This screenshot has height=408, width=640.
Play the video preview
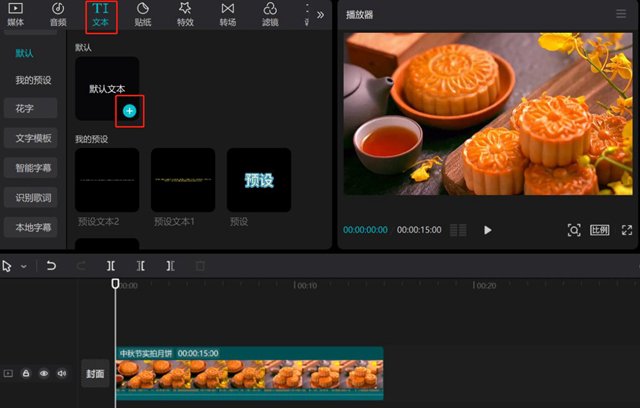[x=488, y=230]
